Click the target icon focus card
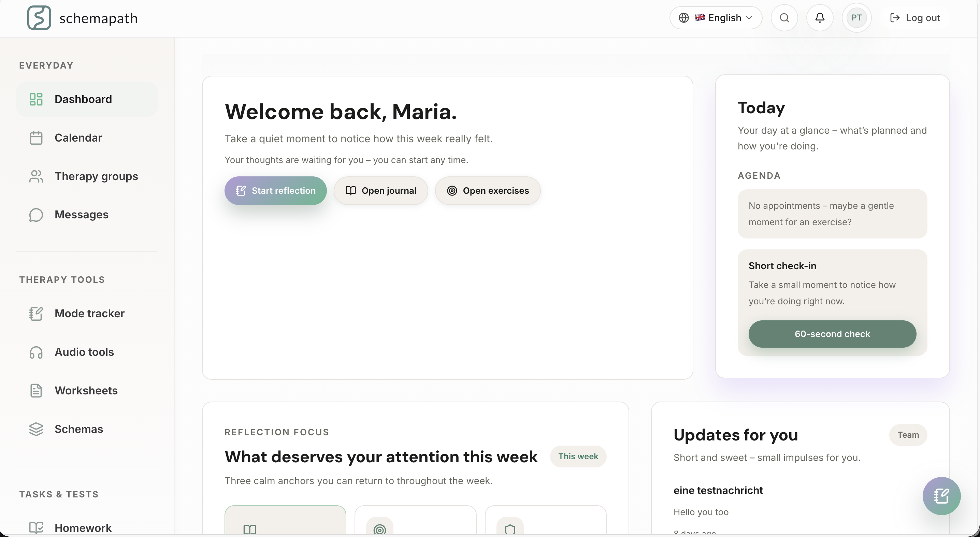The image size is (980, 537). coord(415,521)
